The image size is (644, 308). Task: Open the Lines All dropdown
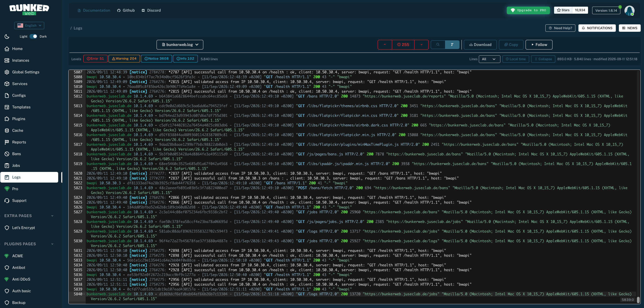pyautogui.click(x=489, y=59)
